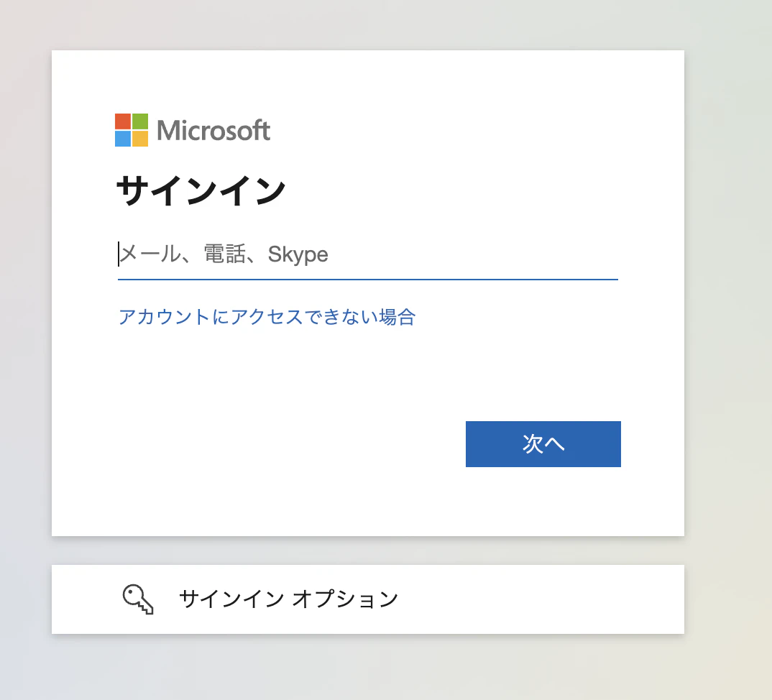The width and height of the screenshot is (772, 700).
Task: Select the サインイン オプション text label
Action: (x=289, y=599)
